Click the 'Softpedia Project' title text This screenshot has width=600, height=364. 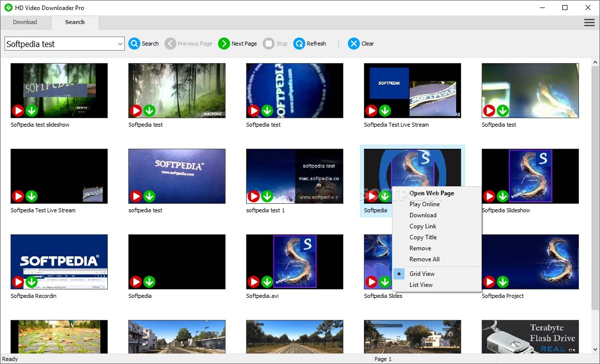[x=502, y=296]
